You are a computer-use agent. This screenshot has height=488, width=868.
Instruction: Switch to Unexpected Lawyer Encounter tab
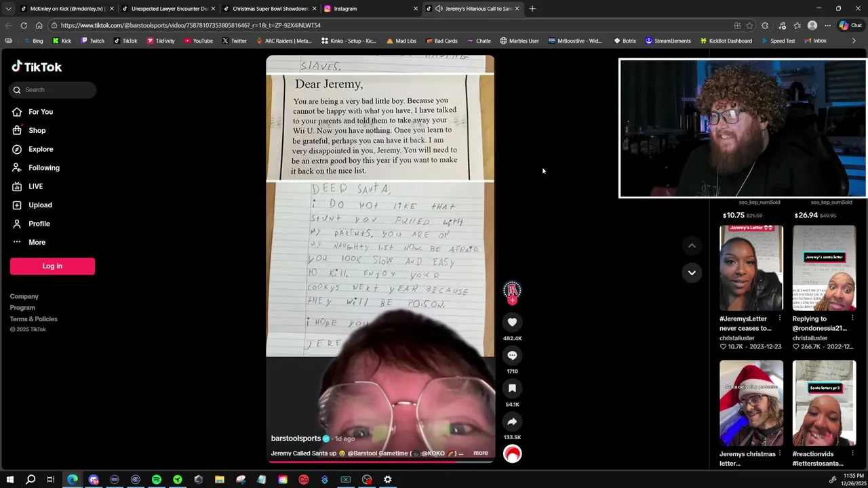[x=169, y=9]
